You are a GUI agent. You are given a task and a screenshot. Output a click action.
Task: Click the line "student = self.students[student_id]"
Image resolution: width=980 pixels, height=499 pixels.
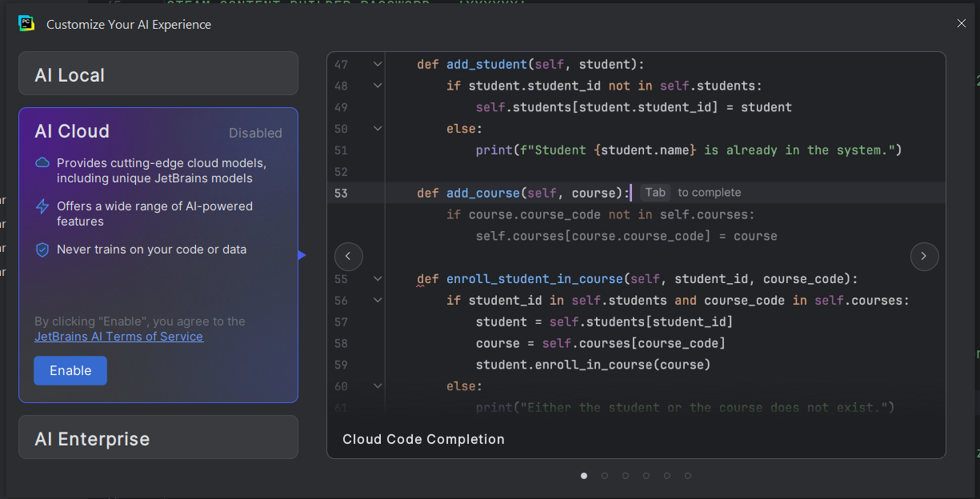point(604,322)
